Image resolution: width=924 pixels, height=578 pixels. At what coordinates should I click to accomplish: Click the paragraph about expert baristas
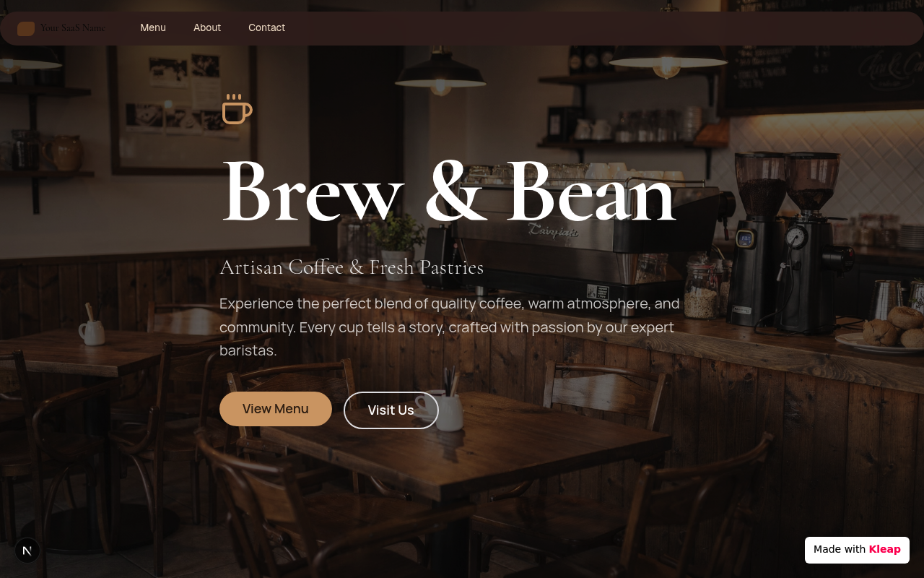point(450,327)
